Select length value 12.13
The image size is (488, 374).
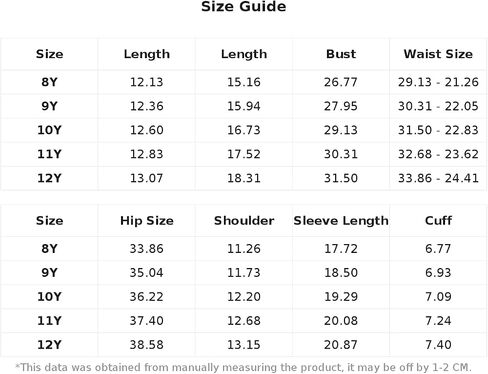147,82
